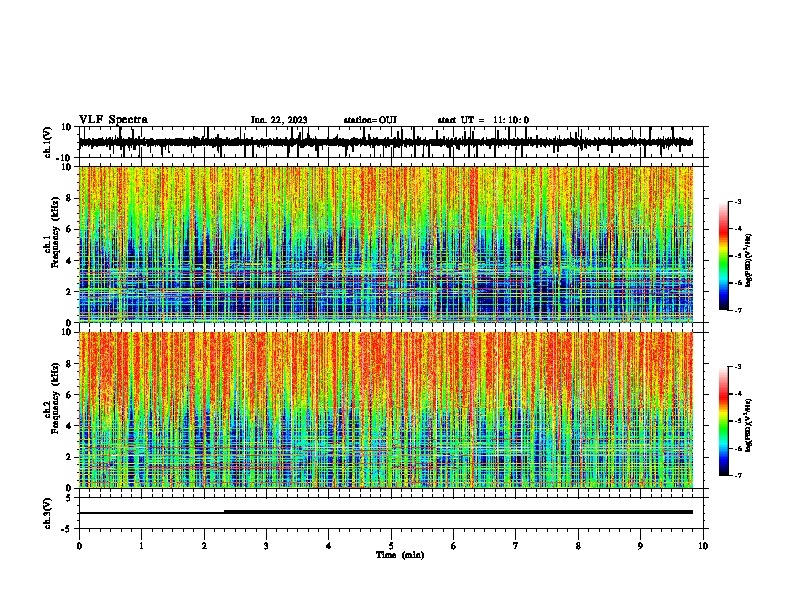The height and width of the screenshot is (612, 792).
Task: Click the ch.3(V) axis label
Action: click(x=48, y=513)
